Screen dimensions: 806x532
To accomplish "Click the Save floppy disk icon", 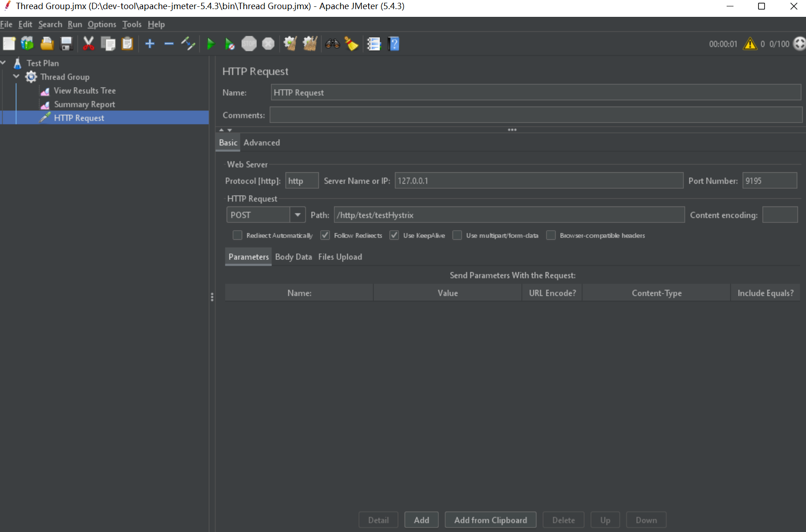I will click(x=67, y=44).
